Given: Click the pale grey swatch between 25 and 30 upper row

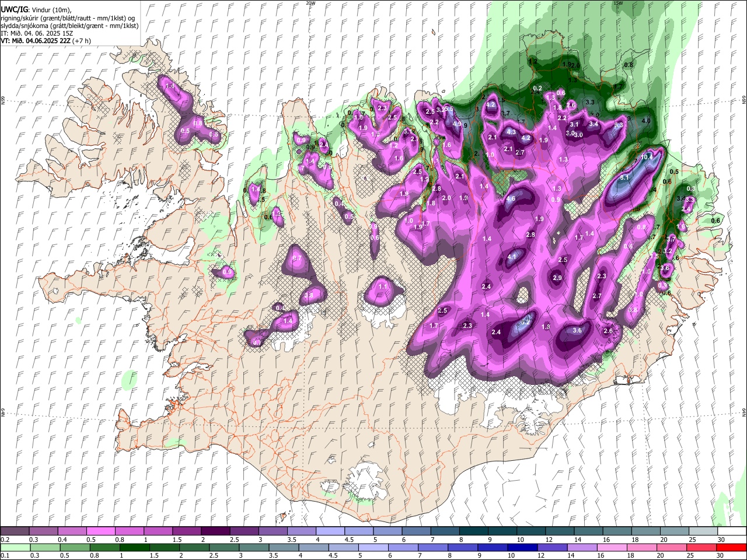Looking at the screenshot, I should (703, 531).
